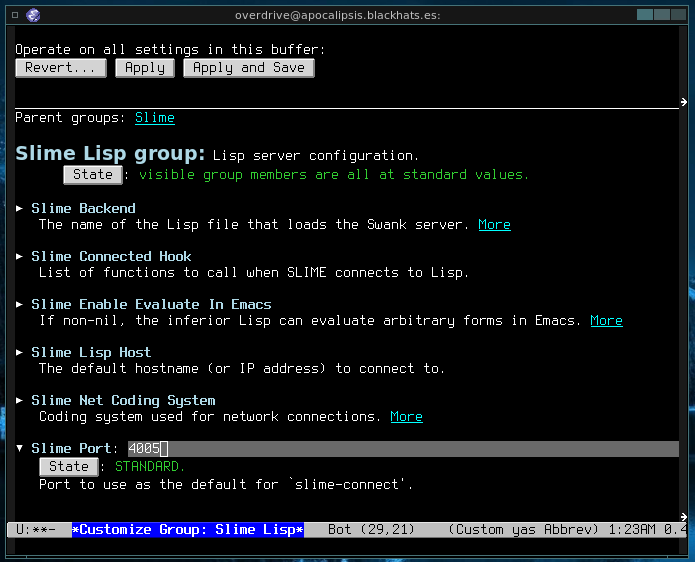Open More link for Evaluate In Emacs

(606, 320)
